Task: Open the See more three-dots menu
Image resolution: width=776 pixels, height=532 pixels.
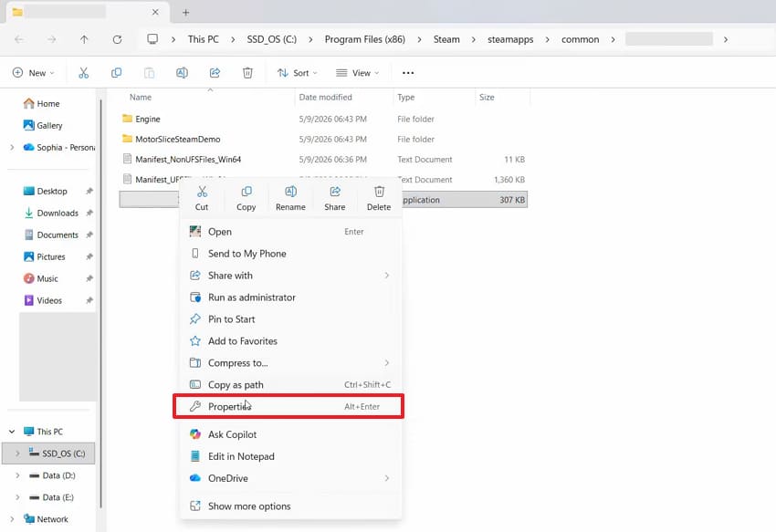Action: click(408, 73)
